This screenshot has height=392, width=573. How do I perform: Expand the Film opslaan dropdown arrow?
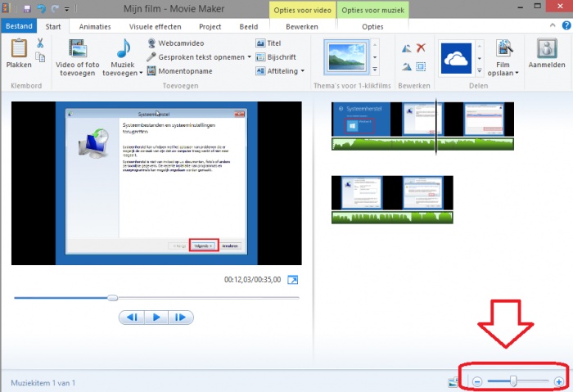click(517, 73)
